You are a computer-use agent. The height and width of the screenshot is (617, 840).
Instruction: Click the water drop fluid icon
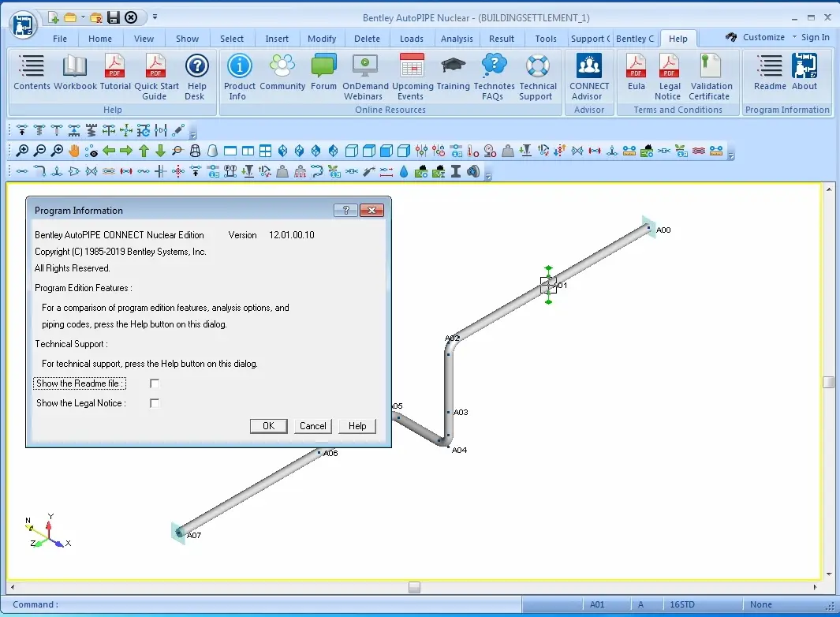click(404, 171)
